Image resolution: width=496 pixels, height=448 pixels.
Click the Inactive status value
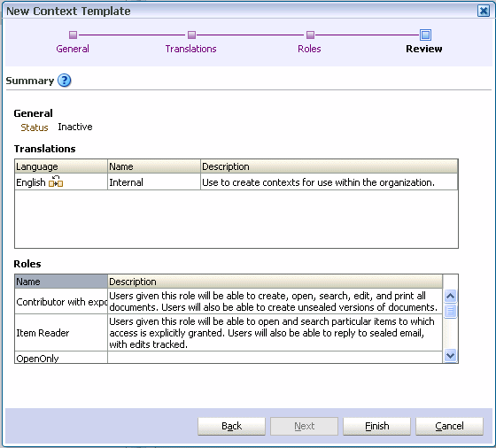pyautogui.click(x=75, y=127)
